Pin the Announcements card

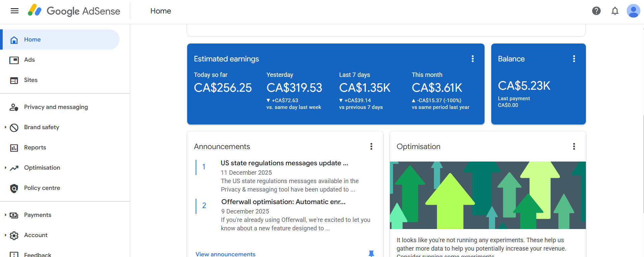pos(371,254)
